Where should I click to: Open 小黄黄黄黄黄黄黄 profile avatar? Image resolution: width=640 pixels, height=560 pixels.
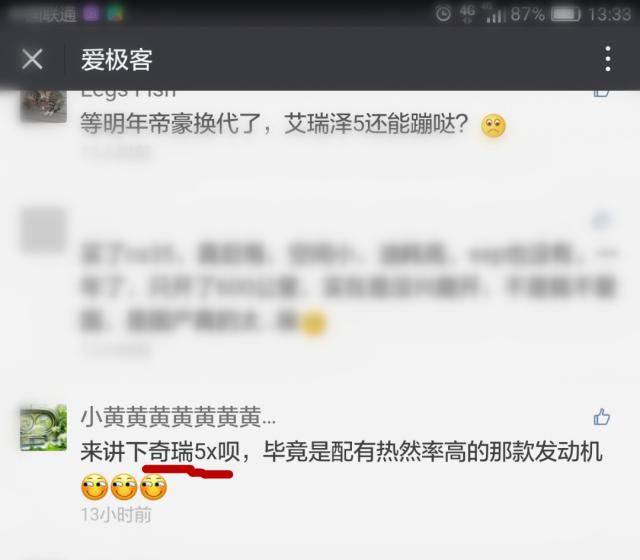pos(43,427)
